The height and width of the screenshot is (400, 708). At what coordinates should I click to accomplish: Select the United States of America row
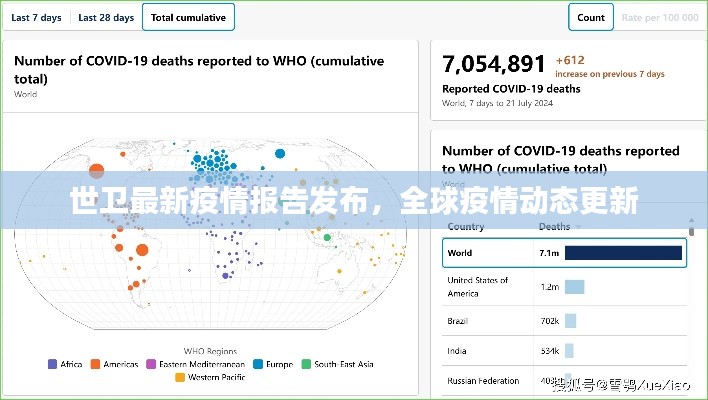pyautogui.click(x=564, y=287)
